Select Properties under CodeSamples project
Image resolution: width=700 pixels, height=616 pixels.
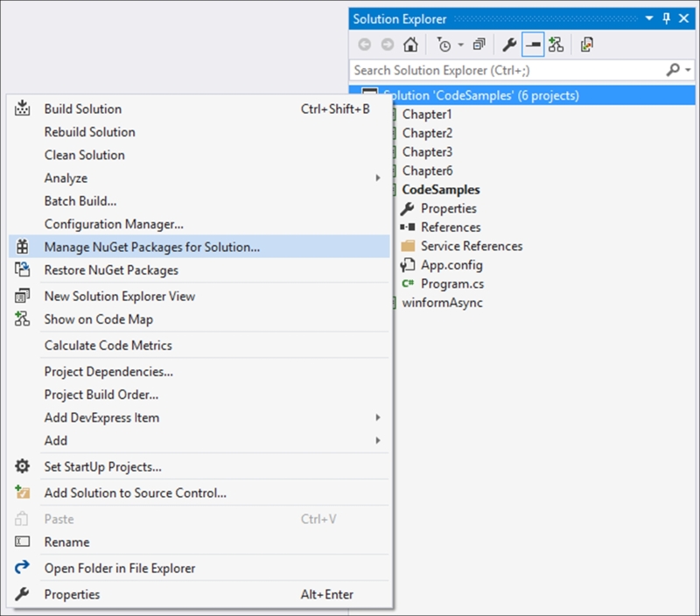[449, 208]
